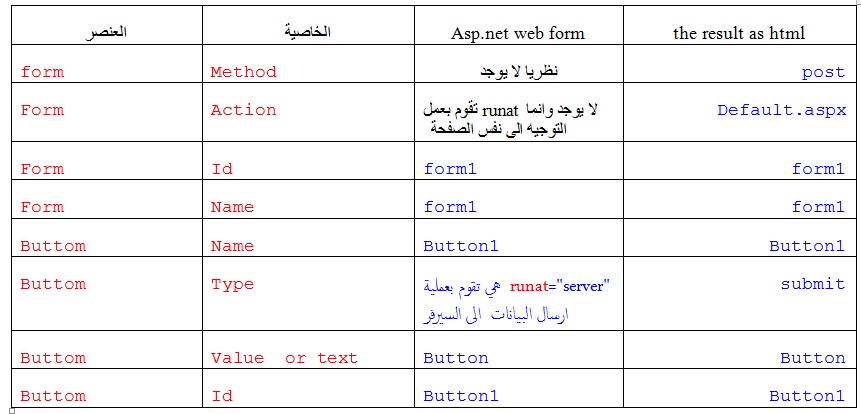Click the table resize handle at bottom-left corner
Image resolution: width=861 pixels, height=414 pixels.
pos(12,410)
